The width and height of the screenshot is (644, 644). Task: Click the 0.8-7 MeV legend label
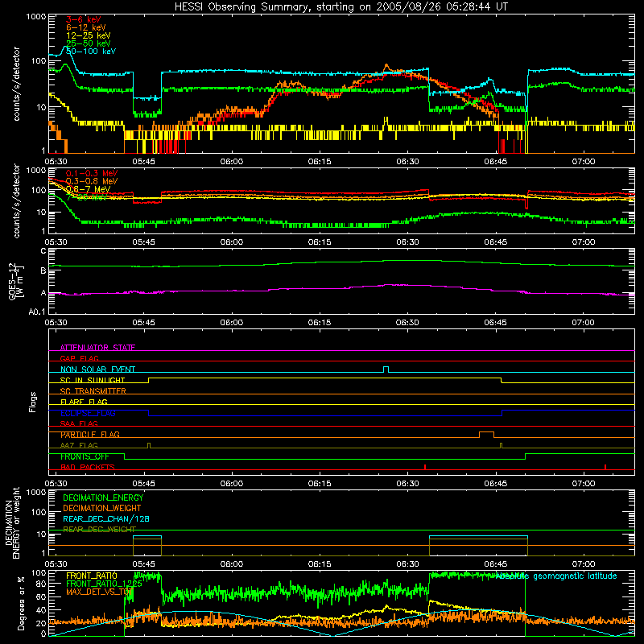point(88,189)
